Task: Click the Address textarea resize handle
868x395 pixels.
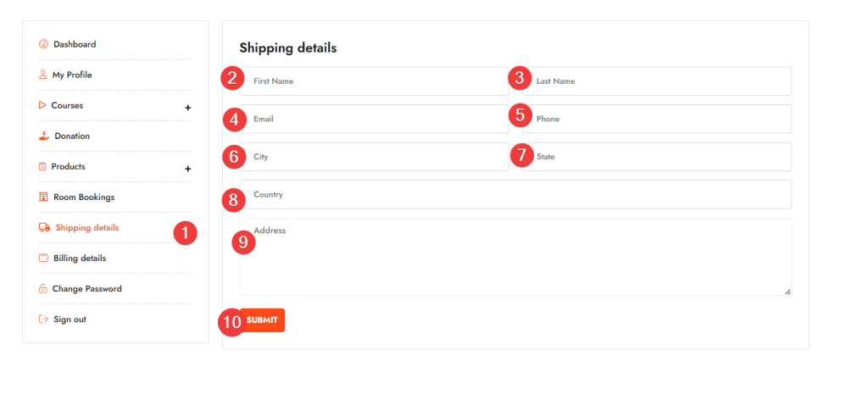Action: [787, 291]
